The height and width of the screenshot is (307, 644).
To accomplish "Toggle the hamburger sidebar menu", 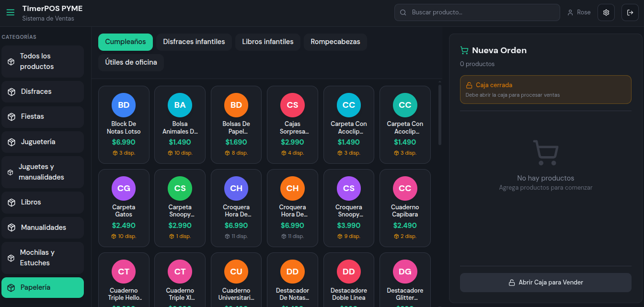I will [x=11, y=12].
